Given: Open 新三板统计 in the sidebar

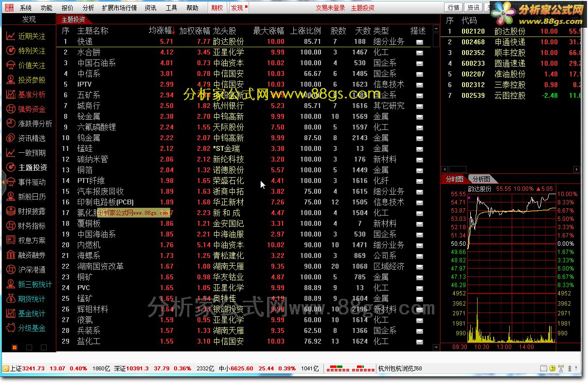Looking at the screenshot, I should [29, 284].
